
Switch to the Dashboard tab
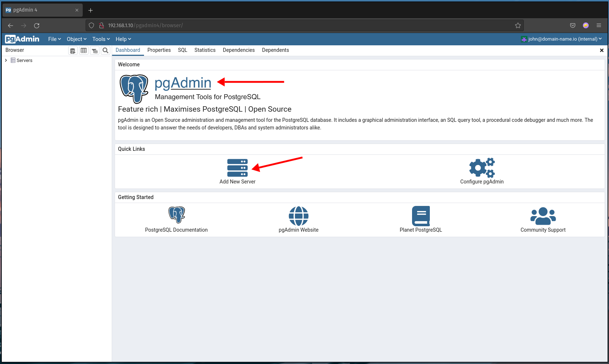(x=128, y=50)
